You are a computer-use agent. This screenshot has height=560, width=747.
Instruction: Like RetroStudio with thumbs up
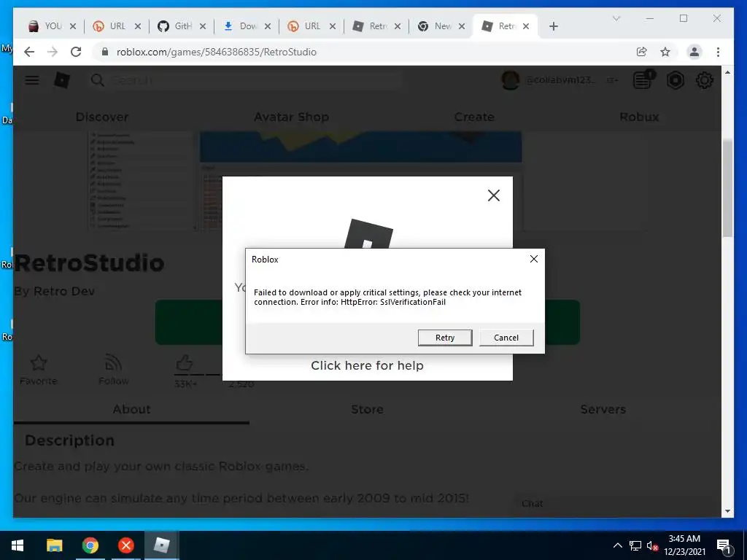(185, 363)
